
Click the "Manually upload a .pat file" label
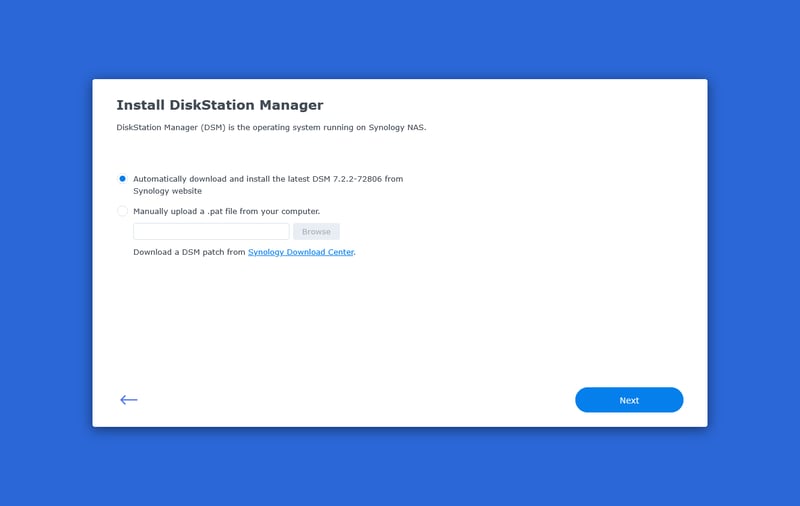coord(226,211)
